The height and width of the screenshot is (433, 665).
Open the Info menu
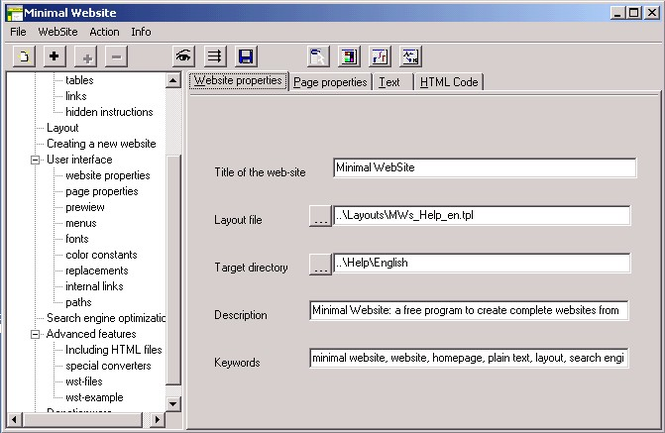[x=141, y=32]
